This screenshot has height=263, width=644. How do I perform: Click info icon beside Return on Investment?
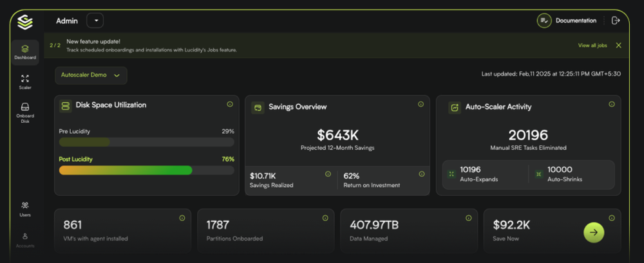click(422, 174)
